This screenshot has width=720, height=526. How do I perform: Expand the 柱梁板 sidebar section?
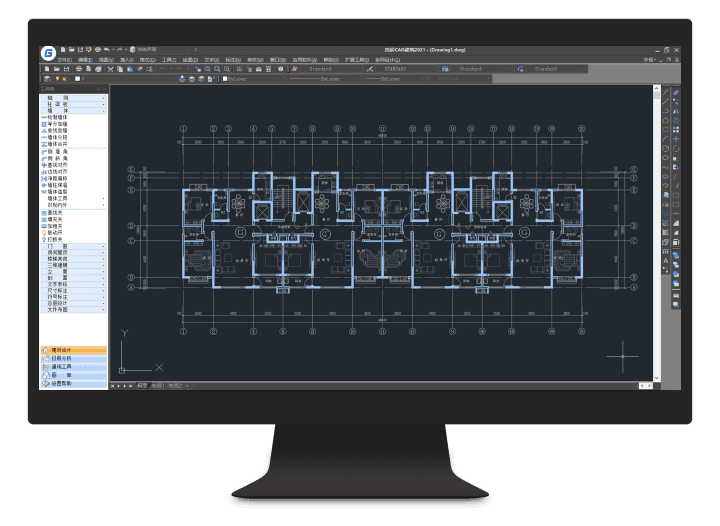(73, 104)
